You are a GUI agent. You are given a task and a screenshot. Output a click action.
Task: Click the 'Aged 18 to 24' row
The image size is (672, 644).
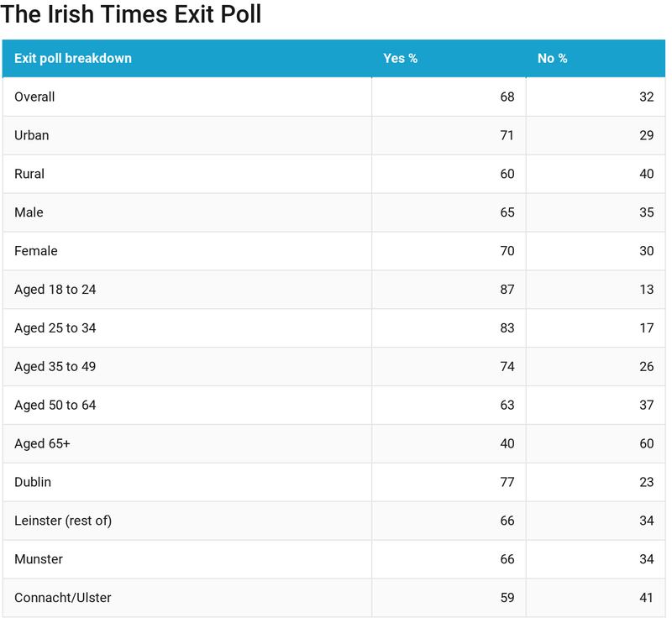tap(55, 290)
